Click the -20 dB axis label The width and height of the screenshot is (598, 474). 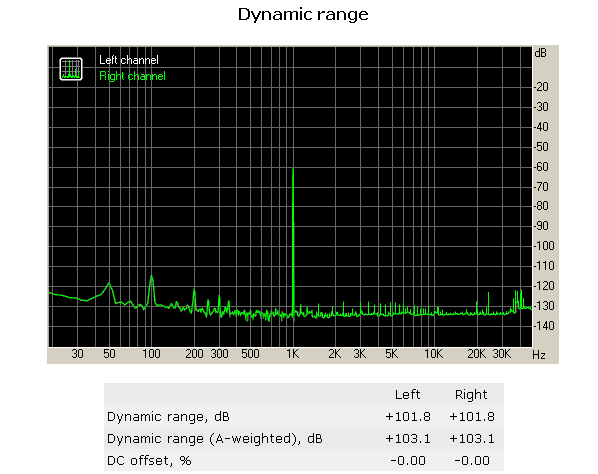tap(541, 87)
